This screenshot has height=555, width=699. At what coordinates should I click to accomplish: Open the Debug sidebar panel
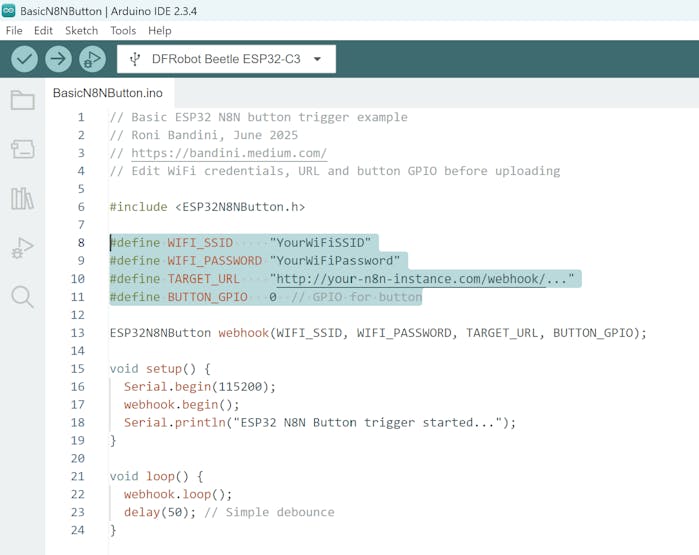click(22, 248)
